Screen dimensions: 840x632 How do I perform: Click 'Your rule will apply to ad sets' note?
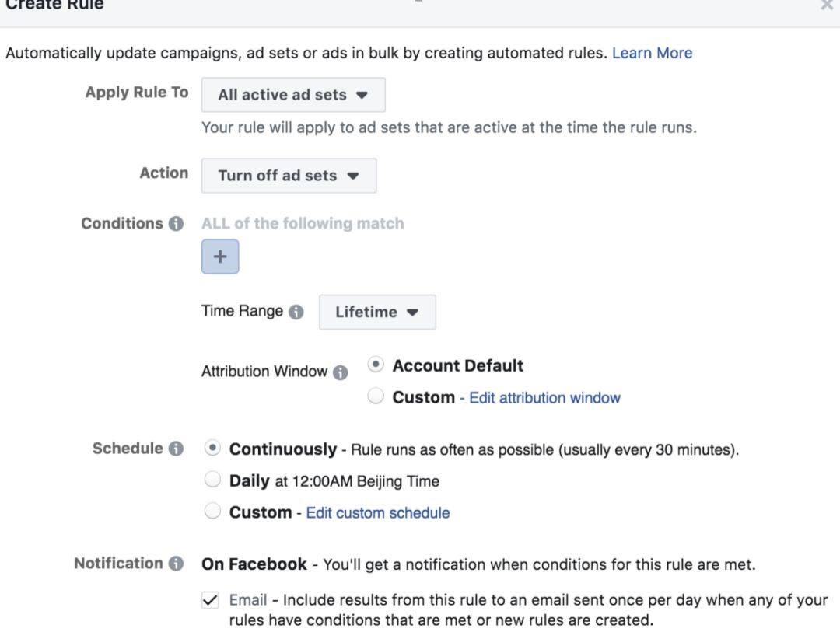[449, 127]
